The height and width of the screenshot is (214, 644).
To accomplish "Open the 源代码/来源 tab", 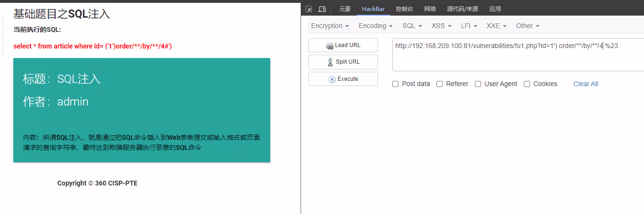I will coord(463,9).
